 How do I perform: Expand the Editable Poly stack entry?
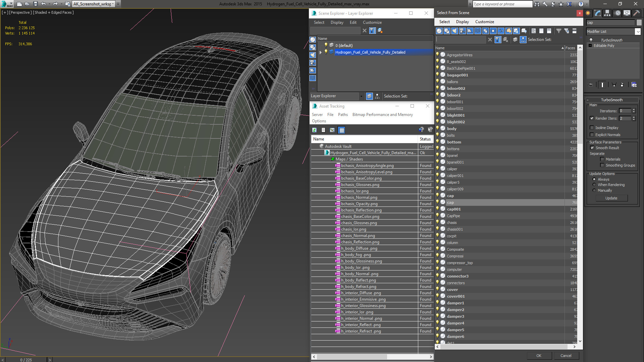click(x=590, y=46)
